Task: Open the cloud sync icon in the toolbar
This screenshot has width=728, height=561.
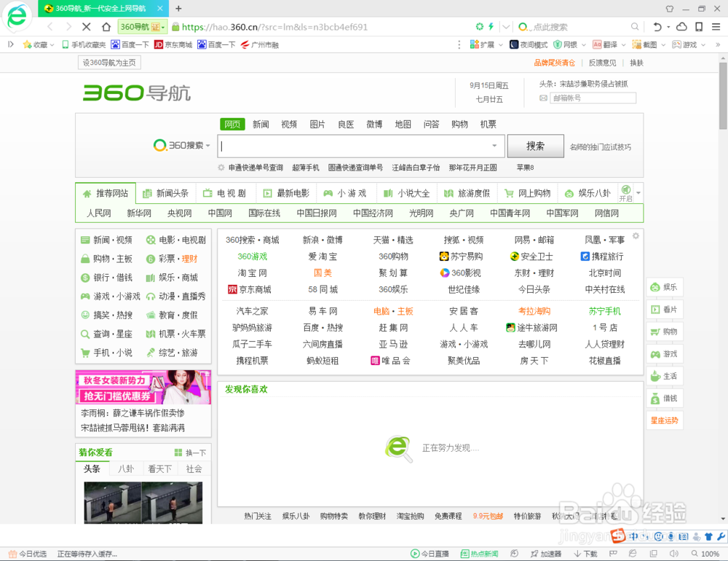Action: click(x=682, y=27)
